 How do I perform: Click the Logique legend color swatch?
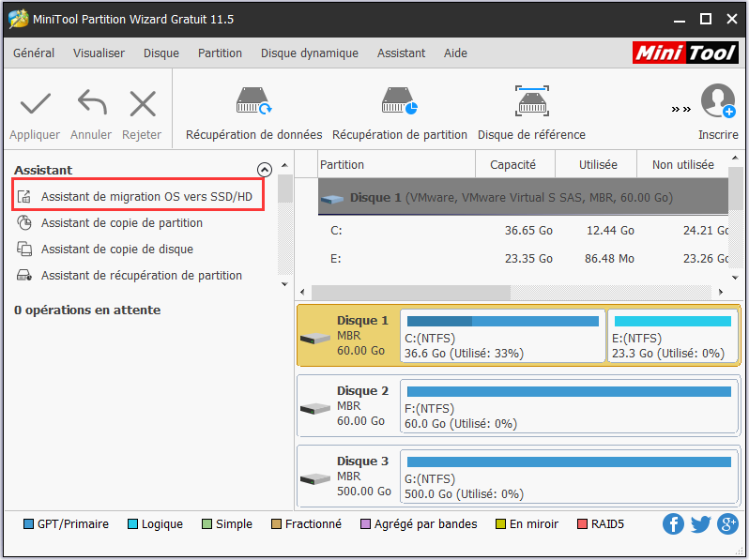(x=132, y=524)
